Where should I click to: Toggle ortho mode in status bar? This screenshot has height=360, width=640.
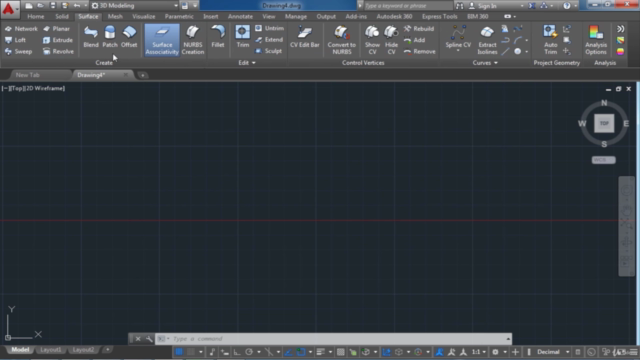[237, 352]
